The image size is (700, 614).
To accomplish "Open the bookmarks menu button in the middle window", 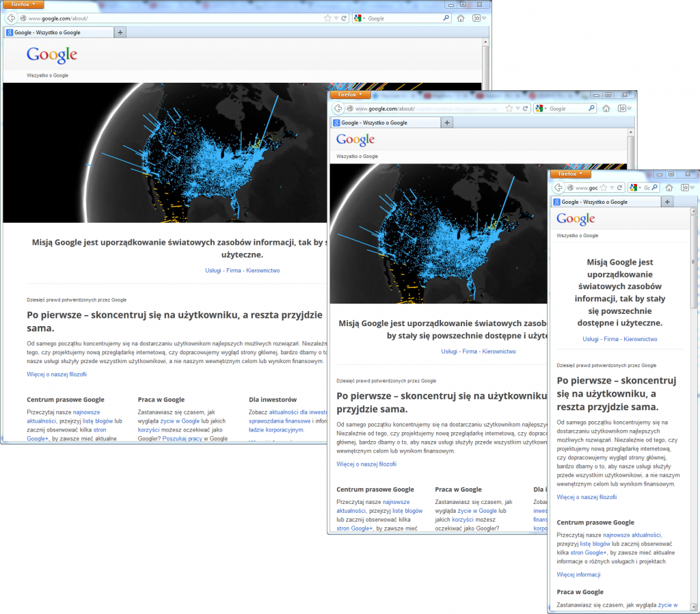I will point(624,109).
